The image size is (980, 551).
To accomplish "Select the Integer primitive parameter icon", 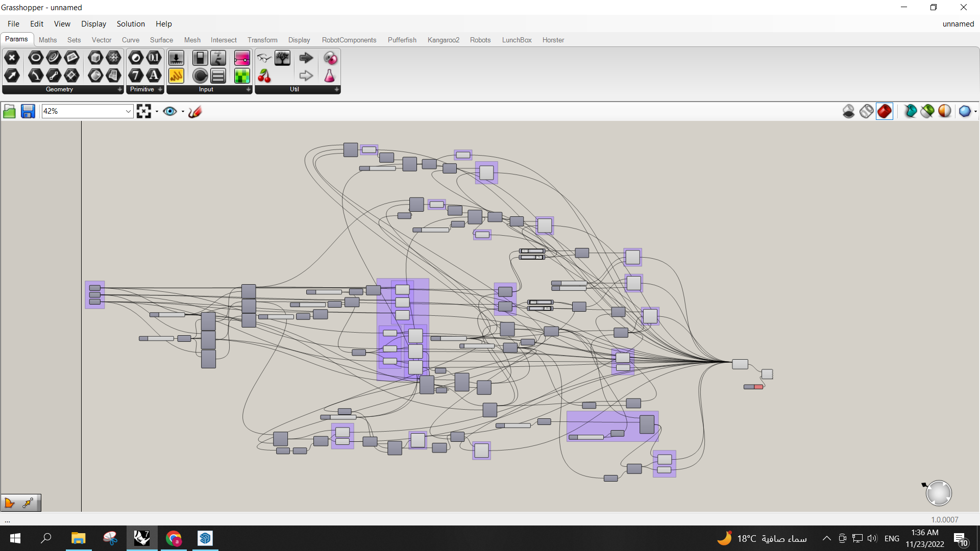I will point(135,76).
